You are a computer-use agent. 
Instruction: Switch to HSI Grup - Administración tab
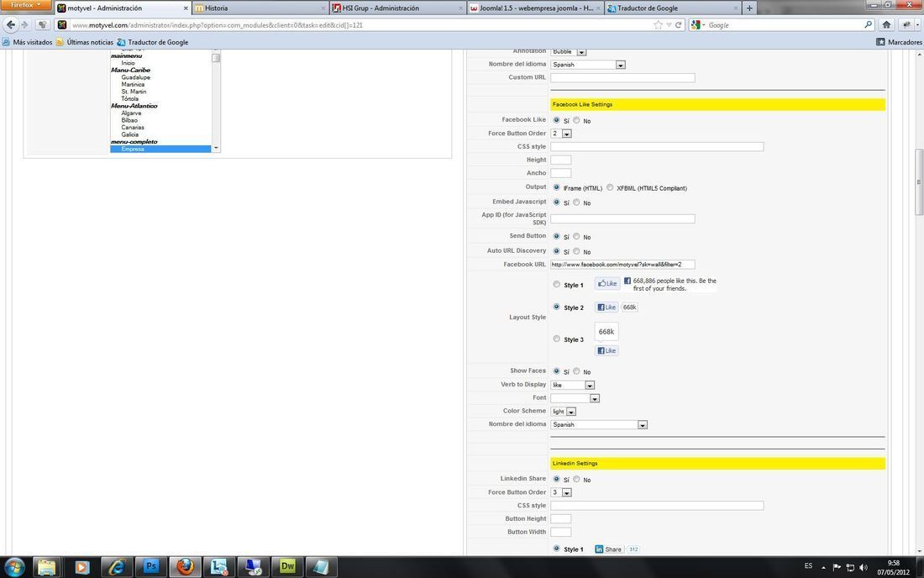[396, 8]
